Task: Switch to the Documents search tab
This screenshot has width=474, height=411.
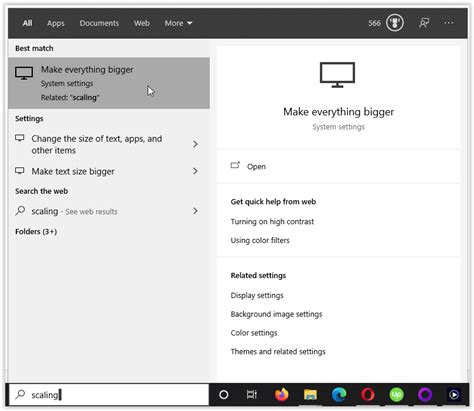Action: click(x=99, y=23)
